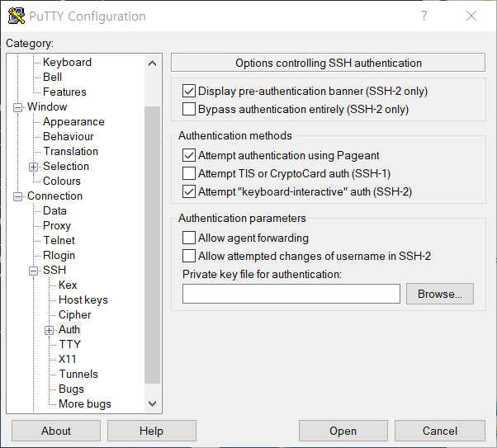Select the Bell category
This screenshot has height=448, width=497.
[53, 77]
